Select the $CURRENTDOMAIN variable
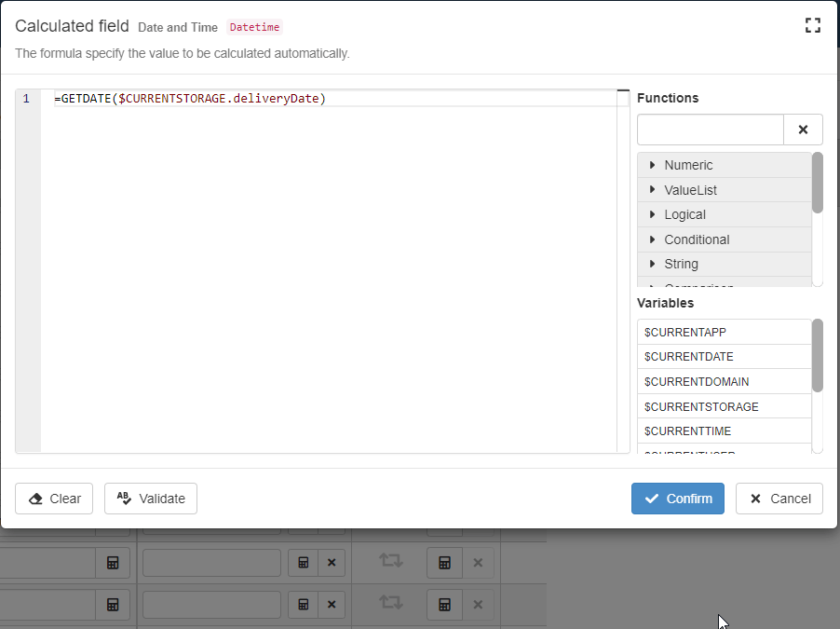This screenshot has height=629, width=840. click(696, 382)
